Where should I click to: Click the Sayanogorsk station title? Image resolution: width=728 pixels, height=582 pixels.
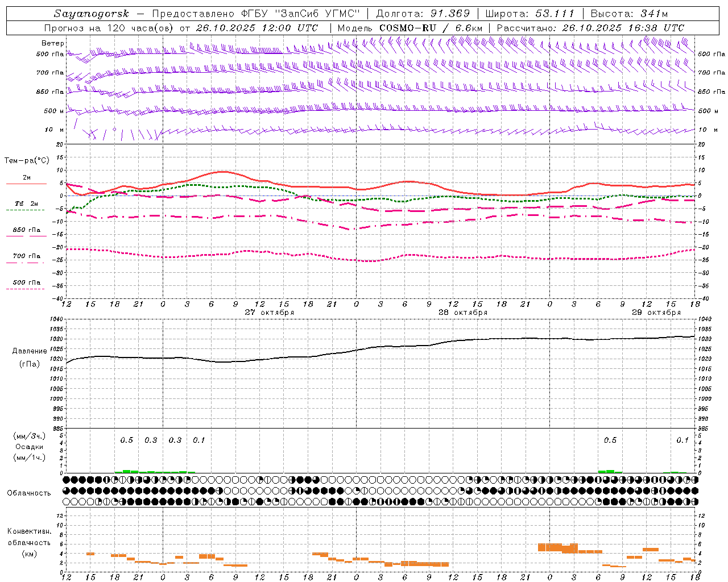91,14
